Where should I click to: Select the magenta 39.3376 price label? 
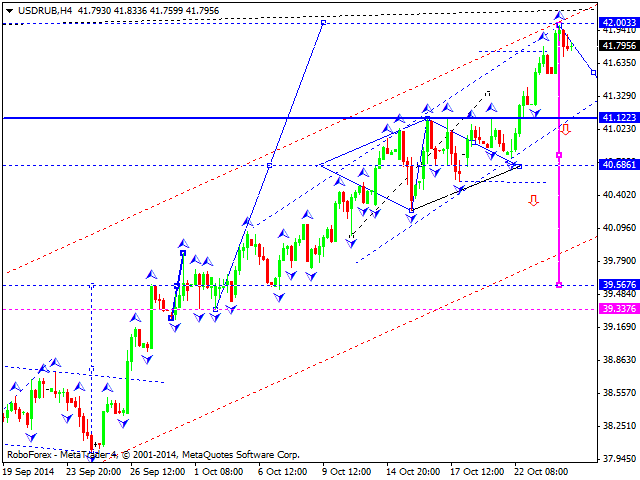(x=617, y=310)
